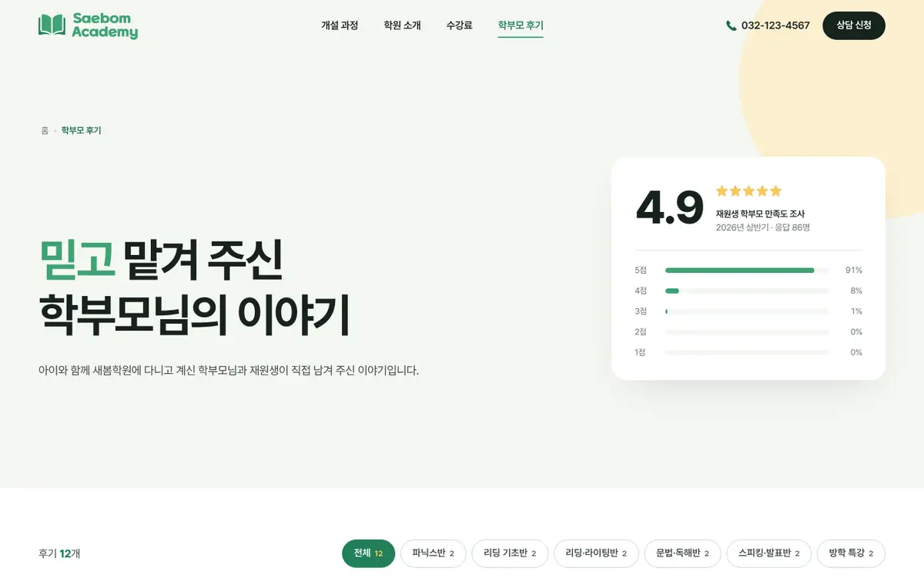The width and height of the screenshot is (924, 578).
Task: Click the 5점 rating progress bar
Action: [747, 271]
